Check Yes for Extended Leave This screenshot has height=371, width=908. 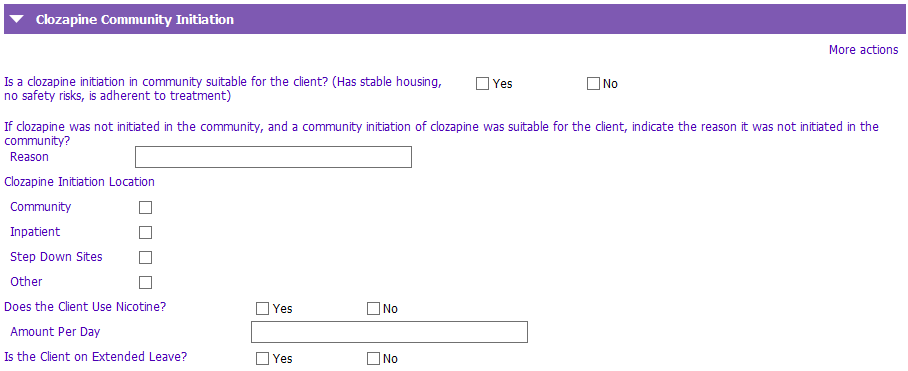coord(262,358)
